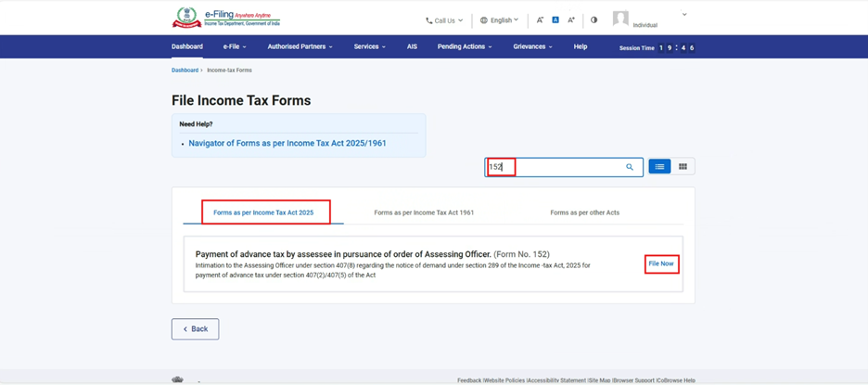Reset to default font size icon
The height and width of the screenshot is (385, 868).
[x=555, y=19]
